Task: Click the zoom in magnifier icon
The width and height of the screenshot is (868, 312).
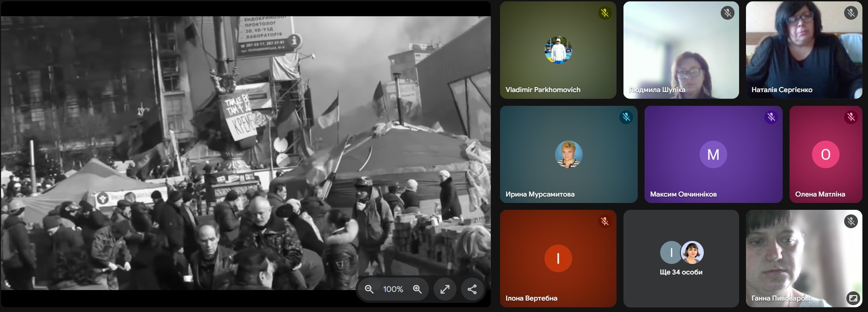Action: tap(417, 289)
